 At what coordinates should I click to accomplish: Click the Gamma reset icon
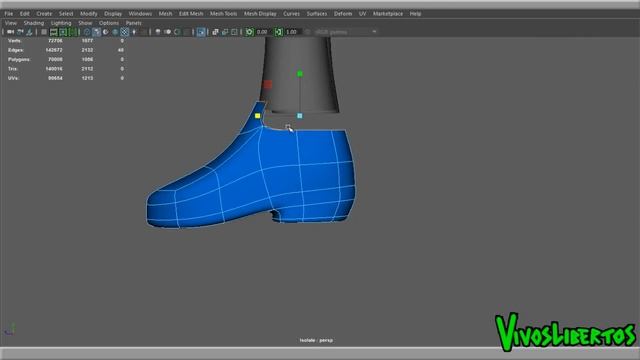279,32
